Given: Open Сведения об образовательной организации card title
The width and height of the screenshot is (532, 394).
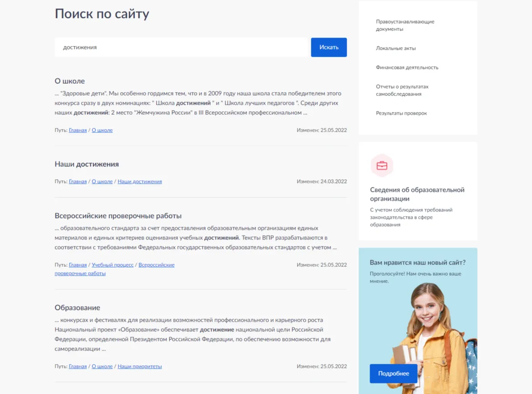Looking at the screenshot, I should coord(417,194).
